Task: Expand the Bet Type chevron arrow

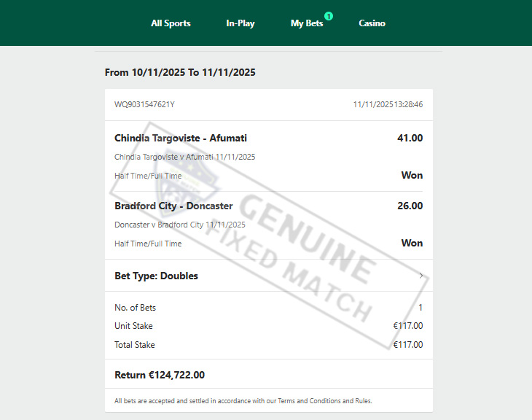Action: point(421,276)
